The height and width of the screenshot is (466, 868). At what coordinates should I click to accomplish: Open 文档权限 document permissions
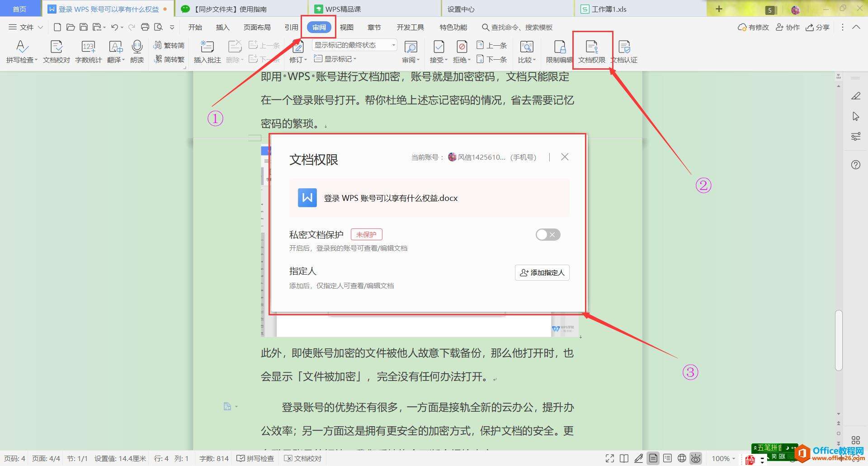tap(592, 52)
